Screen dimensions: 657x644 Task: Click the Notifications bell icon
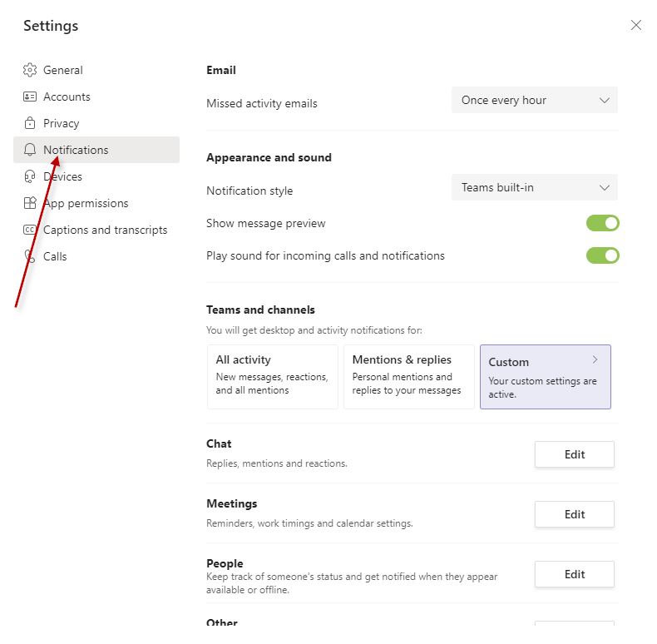(x=30, y=150)
